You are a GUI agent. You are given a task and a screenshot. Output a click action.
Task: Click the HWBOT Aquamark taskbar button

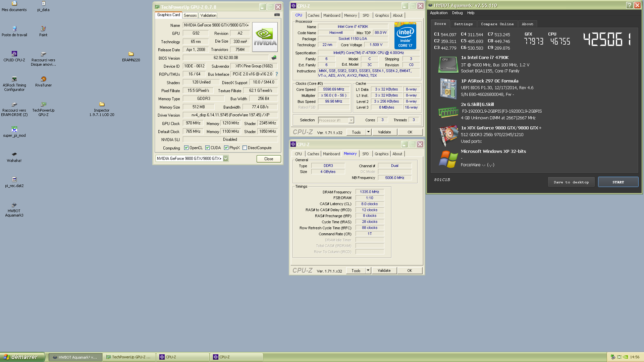pos(75,357)
